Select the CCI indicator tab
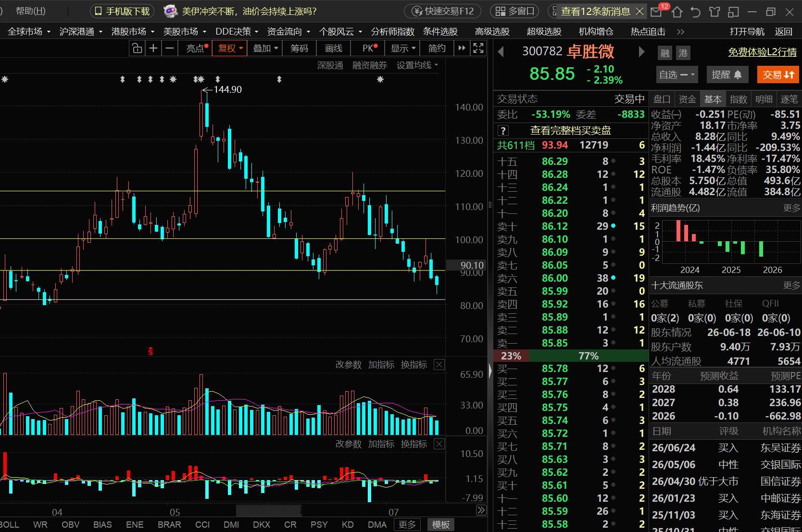Screen dimensions: 802x532 coord(202,524)
